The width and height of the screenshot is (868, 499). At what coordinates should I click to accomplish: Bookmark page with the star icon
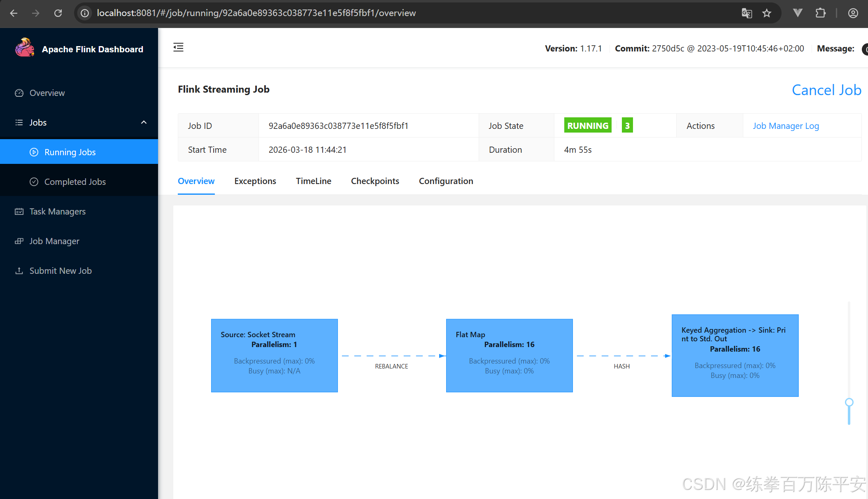(766, 13)
